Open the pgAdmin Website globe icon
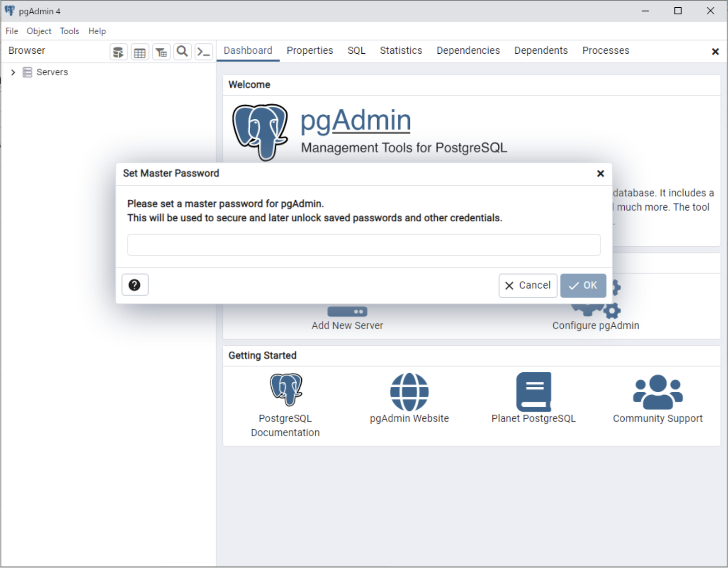The image size is (728, 568). 409,392
